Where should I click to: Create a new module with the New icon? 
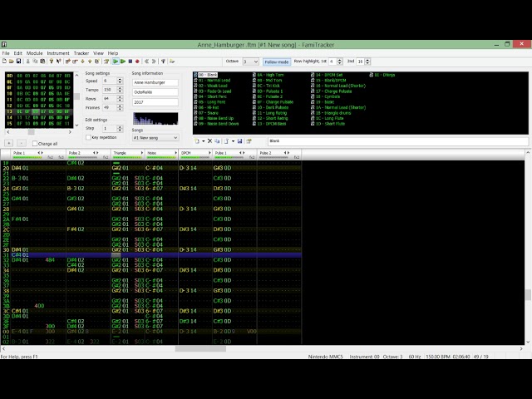(4, 62)
